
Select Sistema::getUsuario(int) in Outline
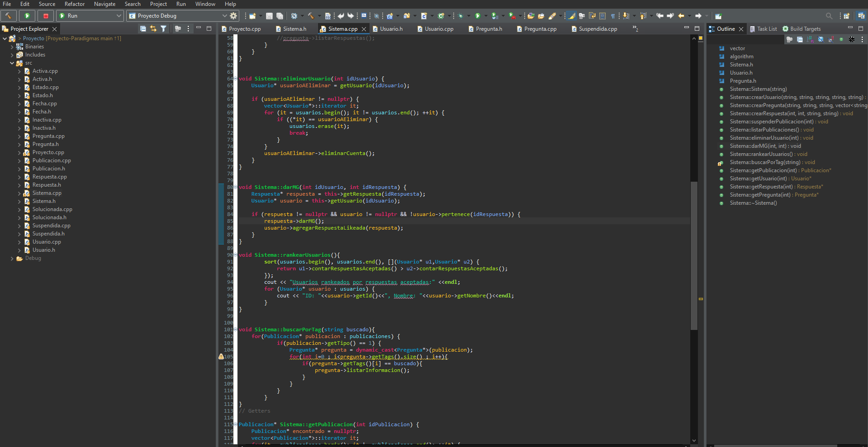[770, 179]
